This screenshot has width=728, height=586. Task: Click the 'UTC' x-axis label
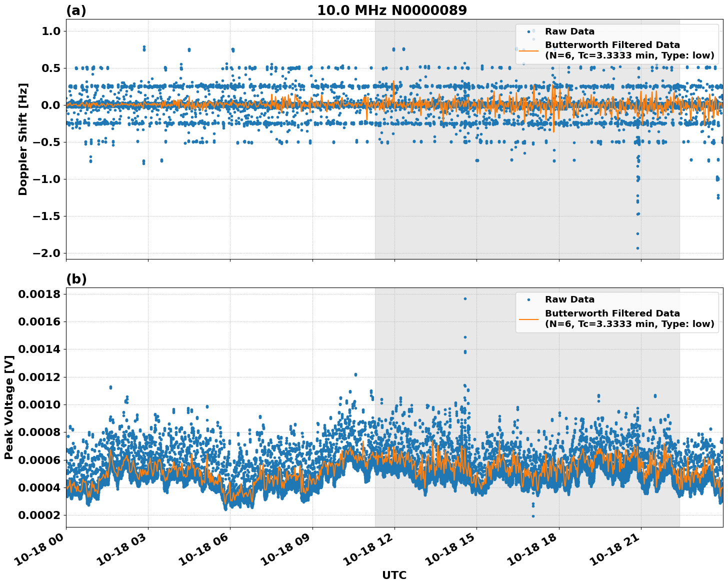click(394, 575)
